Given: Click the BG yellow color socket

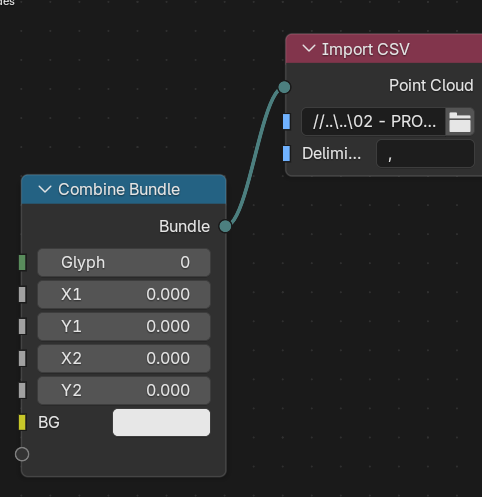Looking at the screenshot, I should (x=22, y=422).
